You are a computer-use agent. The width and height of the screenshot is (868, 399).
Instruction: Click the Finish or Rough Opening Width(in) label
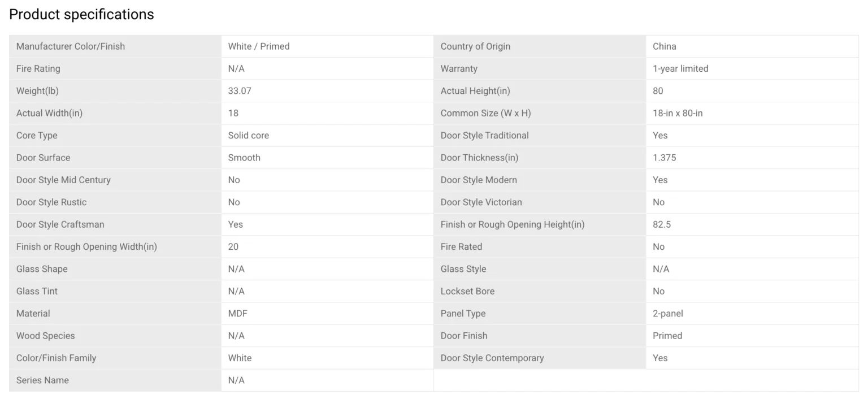[86, 247]
